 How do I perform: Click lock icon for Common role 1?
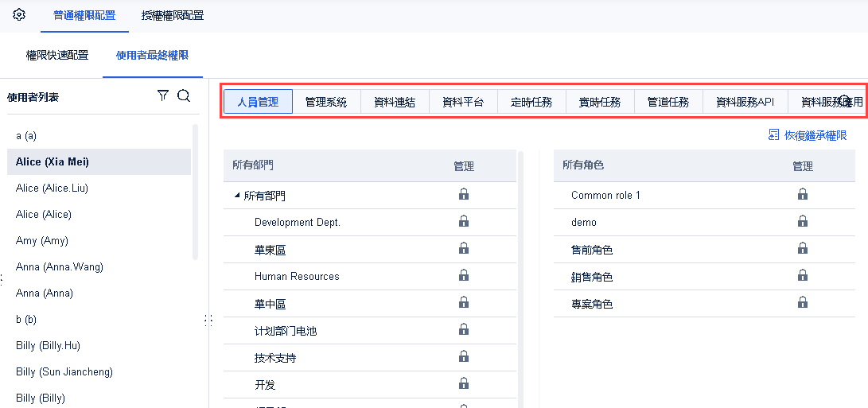803,194
